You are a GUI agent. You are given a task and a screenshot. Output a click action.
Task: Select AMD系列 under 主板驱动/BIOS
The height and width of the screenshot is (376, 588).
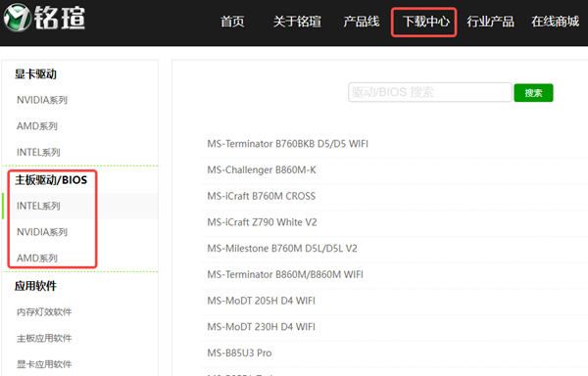pyautogui.click(x=37, y=258)
